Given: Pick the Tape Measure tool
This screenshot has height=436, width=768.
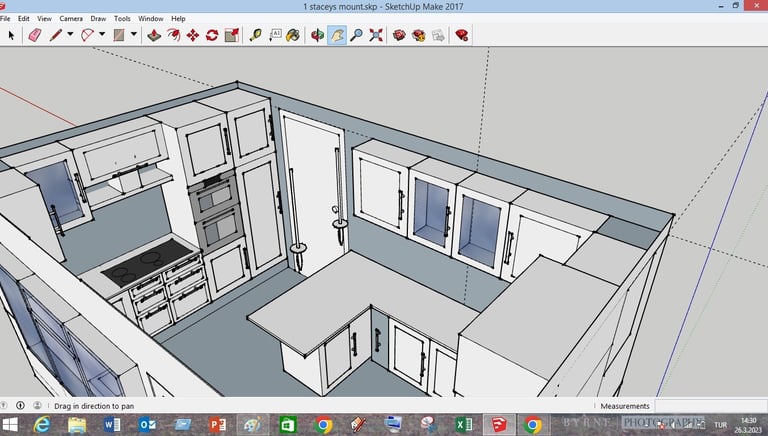Looking at the screenshot, I should click(x=255, y=35).
